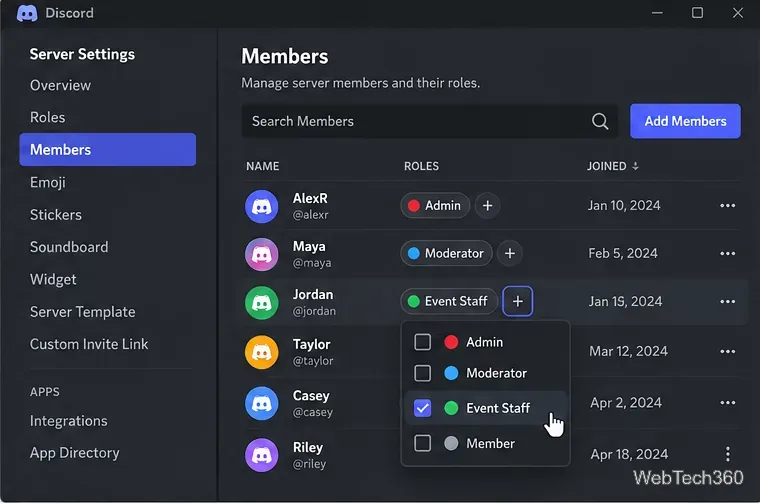The height and width of the screenshot is (504, 760).
Task: Check the Moderator role checkbox
Action: [x=422, y=373]
